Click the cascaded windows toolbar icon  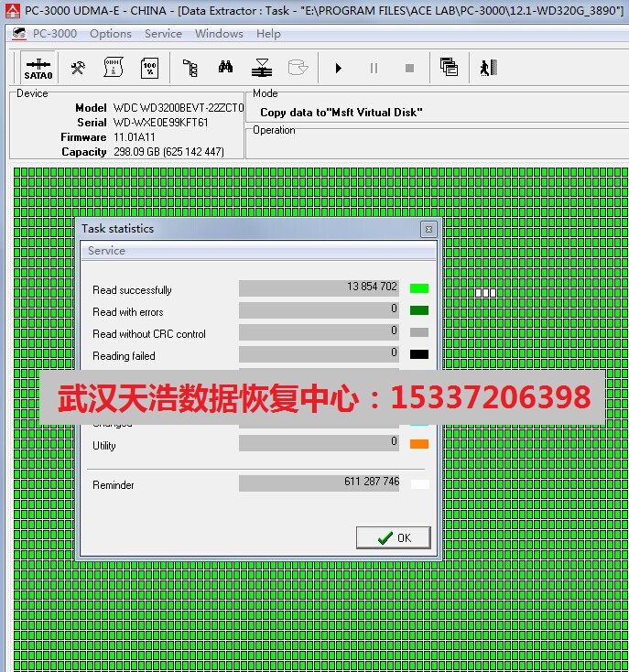click(x=449, y=68)
